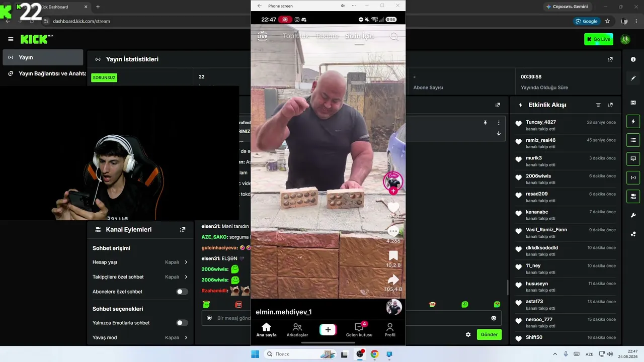Toggle Abonelere özel sohbet switch

pyautogui.click(x=182, y=292)
